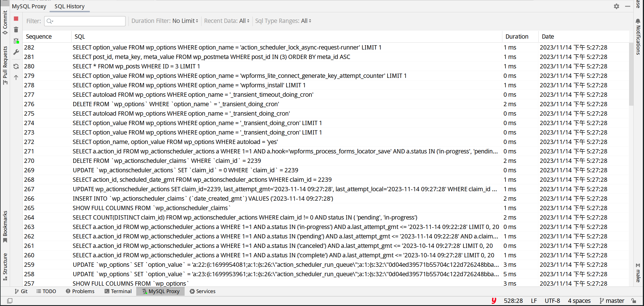This screenshot has width=644, height=306.
Task: Click the 528:28 cursor position indicator
Action: pyautogui.click(x=513, y=301)
